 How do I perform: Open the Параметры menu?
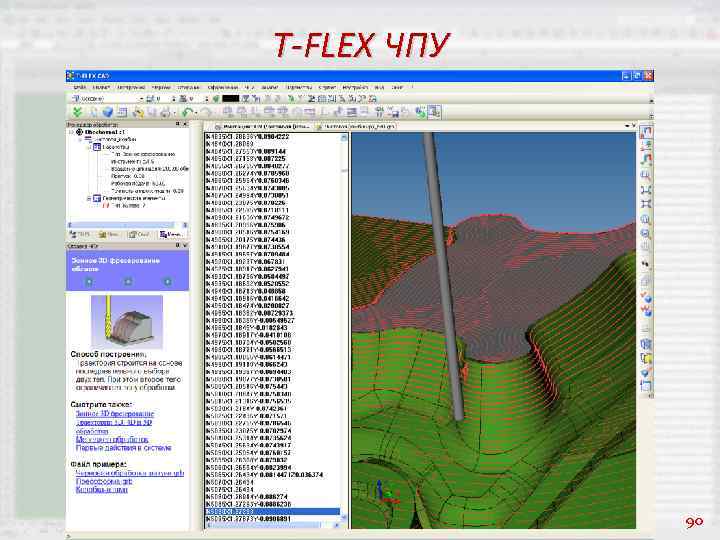299,87
